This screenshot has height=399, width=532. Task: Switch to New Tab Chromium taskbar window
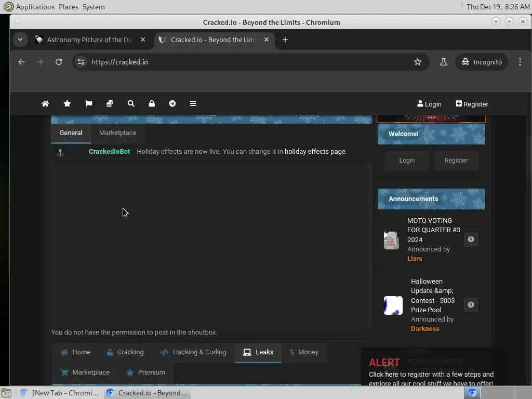click(60, 393)
